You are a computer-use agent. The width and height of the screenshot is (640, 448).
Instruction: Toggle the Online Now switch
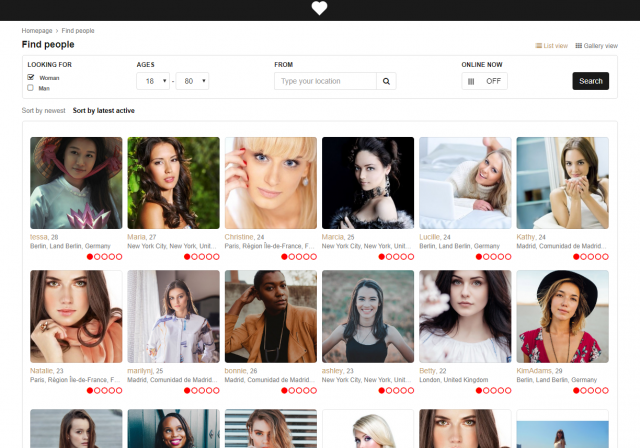484,81
